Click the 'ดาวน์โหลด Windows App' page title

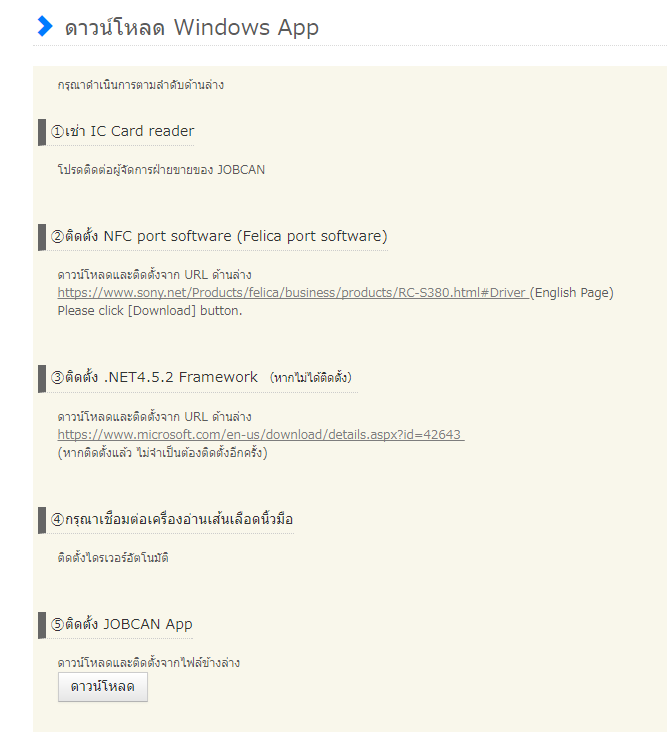(x=192, y=28)
